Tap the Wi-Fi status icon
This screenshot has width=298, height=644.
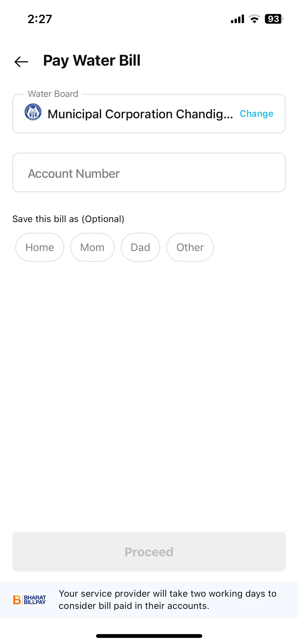(254, 19)
